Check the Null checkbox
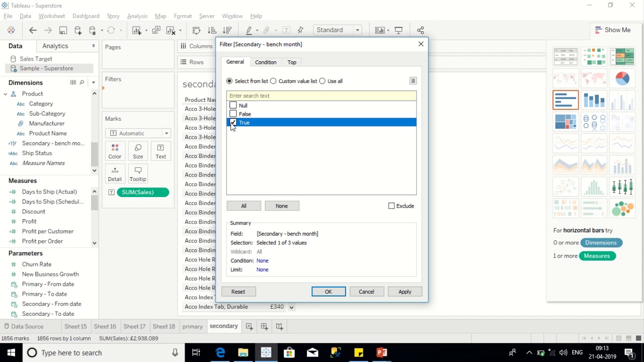Screen dimensions: 644x362 click(233, 106)
